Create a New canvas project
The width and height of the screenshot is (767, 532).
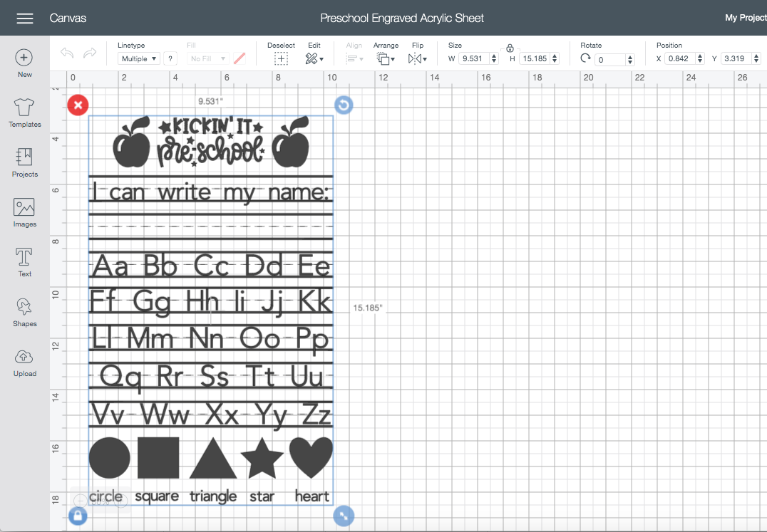24,63
